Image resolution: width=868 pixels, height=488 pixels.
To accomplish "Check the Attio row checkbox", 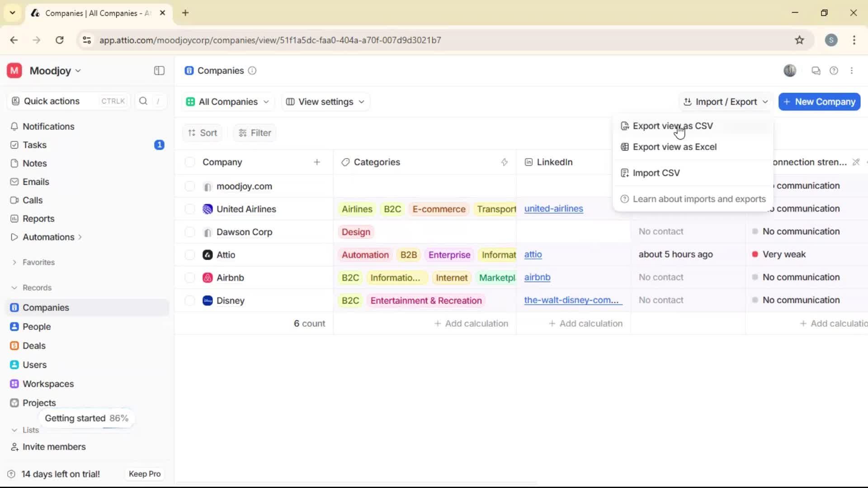I will [190, 255].
